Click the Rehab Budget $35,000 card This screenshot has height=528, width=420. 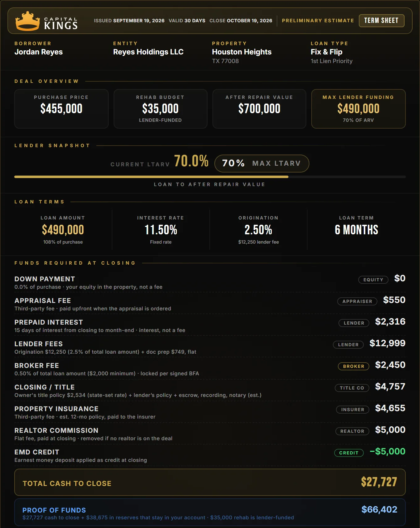click(x=161, y=109)
